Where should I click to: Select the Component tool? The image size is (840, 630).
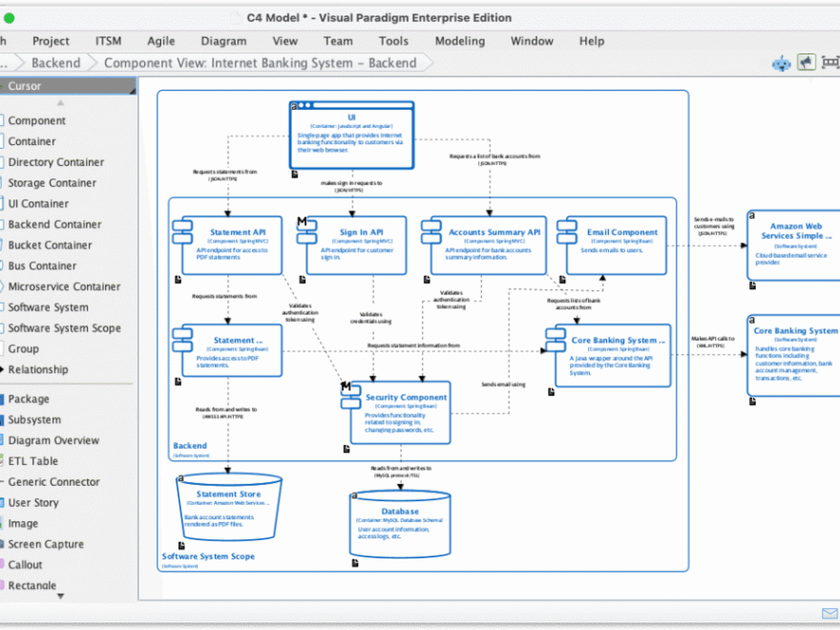(38, 120)
